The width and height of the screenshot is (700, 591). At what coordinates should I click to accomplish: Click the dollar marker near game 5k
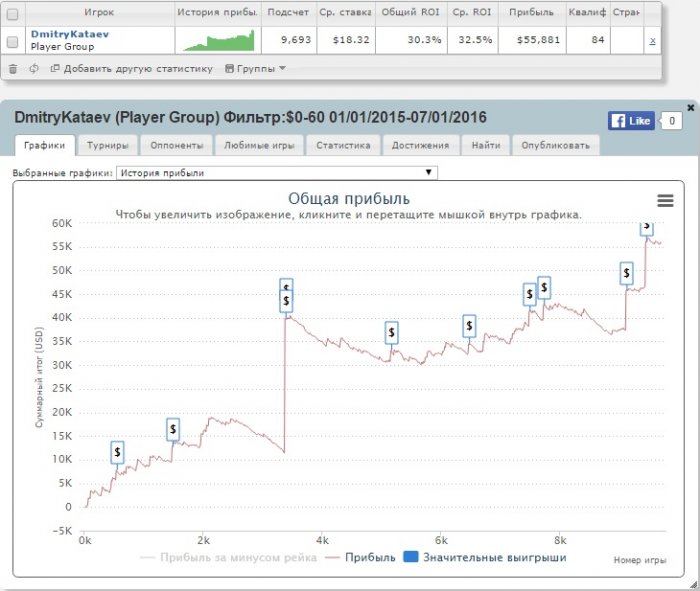tap(392, 333)
